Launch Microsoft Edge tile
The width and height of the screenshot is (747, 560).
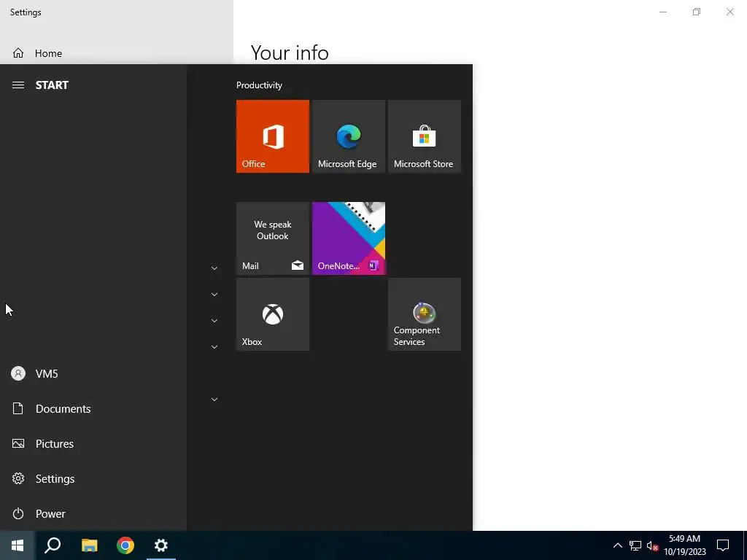pyautogui.click(x=348, y=136)
